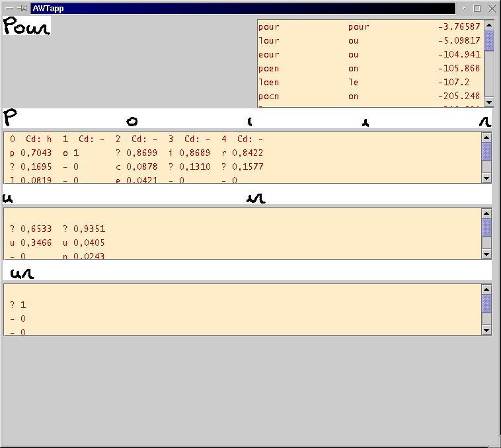Click the value 'u 0,3466'

30,243
